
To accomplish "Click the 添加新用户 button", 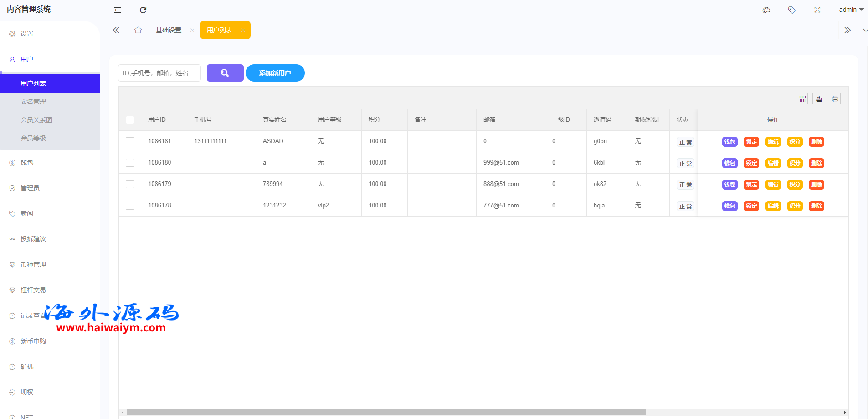I will (x=275, y=73).
